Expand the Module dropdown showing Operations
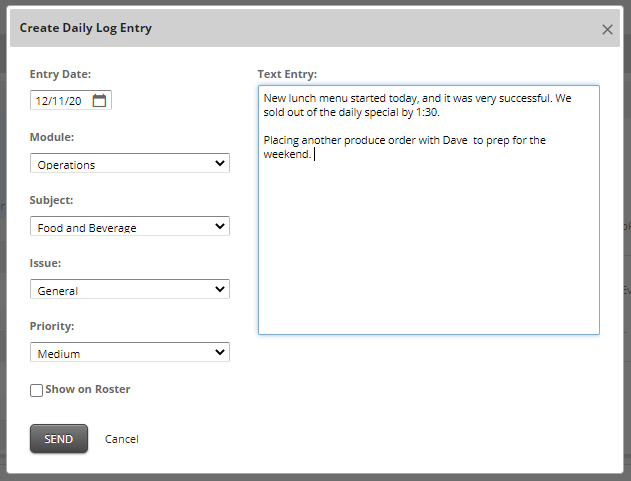Image resolution: width=631 pixels, height=481 pixels. (130, 164)
